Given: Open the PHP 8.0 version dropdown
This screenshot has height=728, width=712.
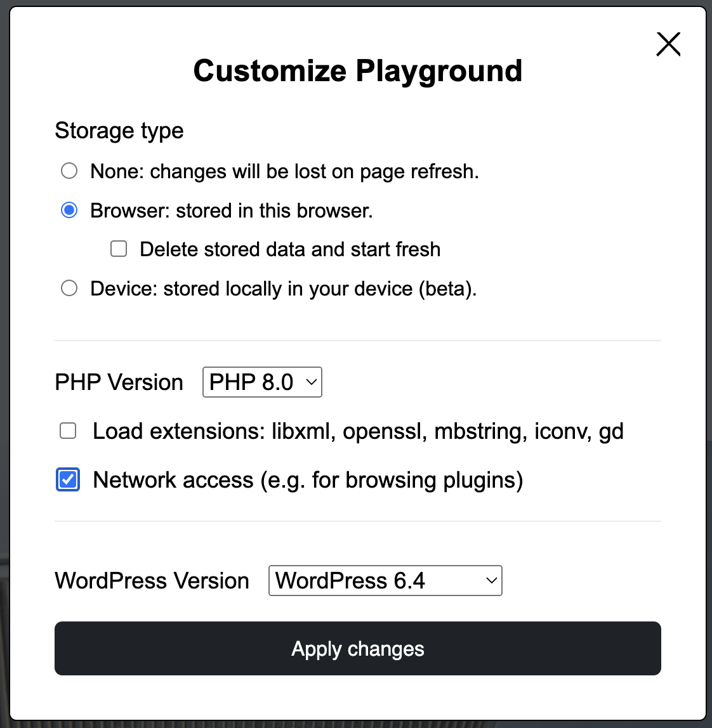Looking at the screenshot, I should click(x=262, y=382).
